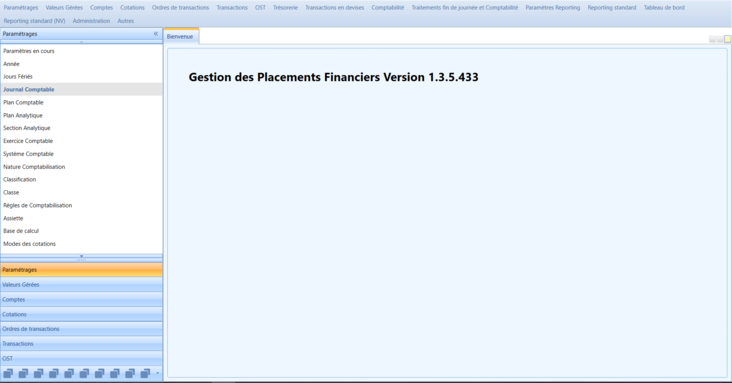Click the first stacked-squares icon in bottom strip
Image resolution: width=732 pixels, height=383 pixels.
(8, 373)
